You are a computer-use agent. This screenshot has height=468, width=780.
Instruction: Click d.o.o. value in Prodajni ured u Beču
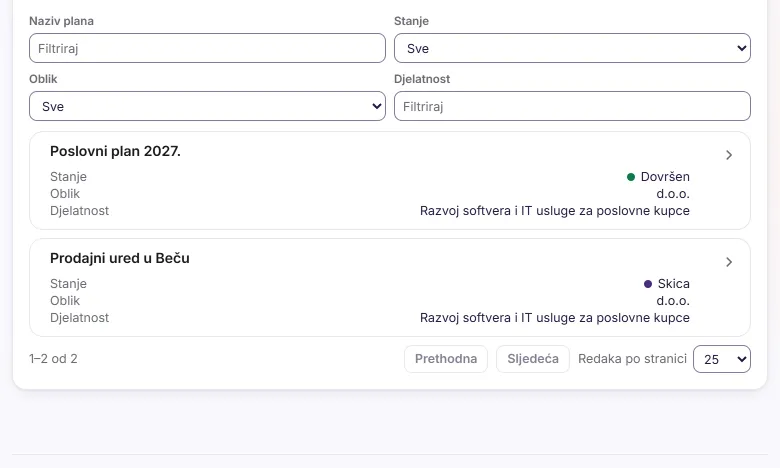[x=673, y=300]
